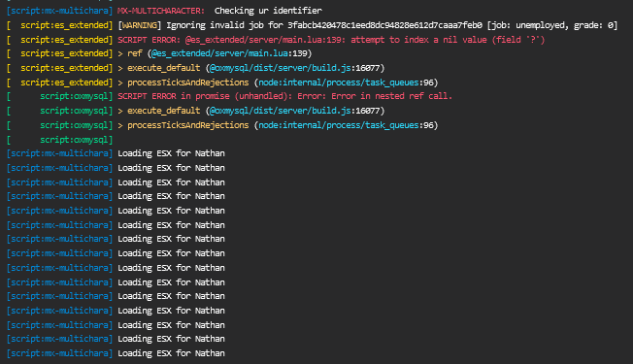The height and width of the screenshot is (364, 633).
Task: Select '[job: unemployed, grade: 0]' text
Action: [x=552, y=25]
